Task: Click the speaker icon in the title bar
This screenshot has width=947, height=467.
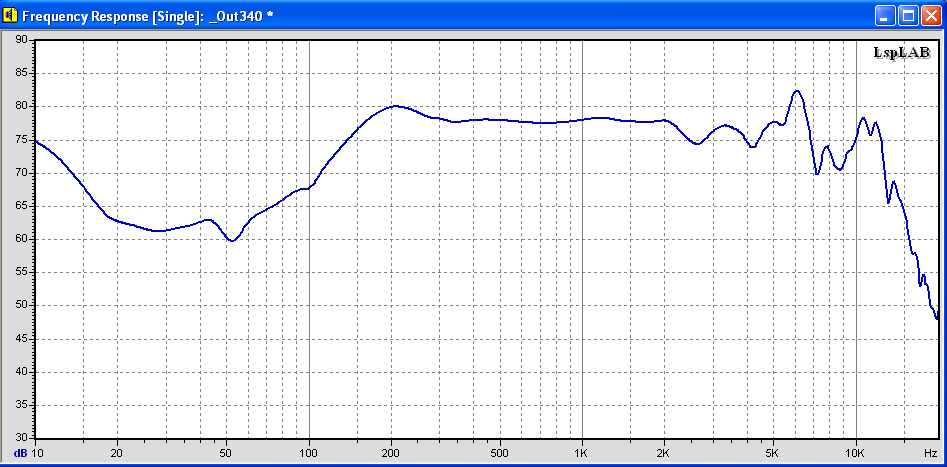Action: click(11, 15)
